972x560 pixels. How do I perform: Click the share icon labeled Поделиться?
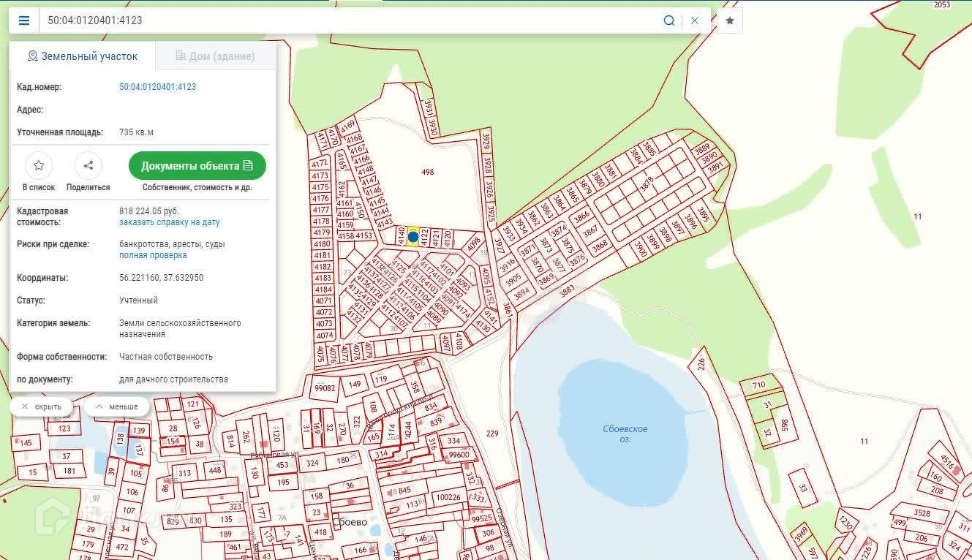point(88,166)
